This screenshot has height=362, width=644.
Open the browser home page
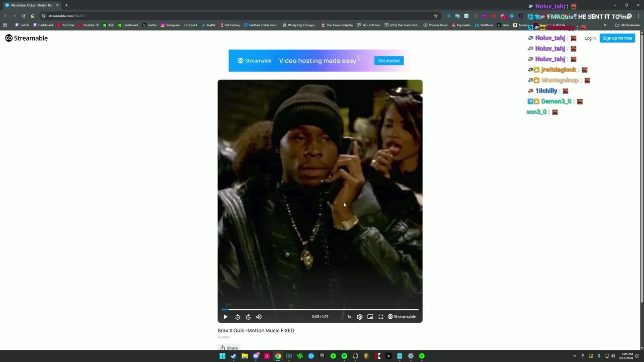coord(33,16)
